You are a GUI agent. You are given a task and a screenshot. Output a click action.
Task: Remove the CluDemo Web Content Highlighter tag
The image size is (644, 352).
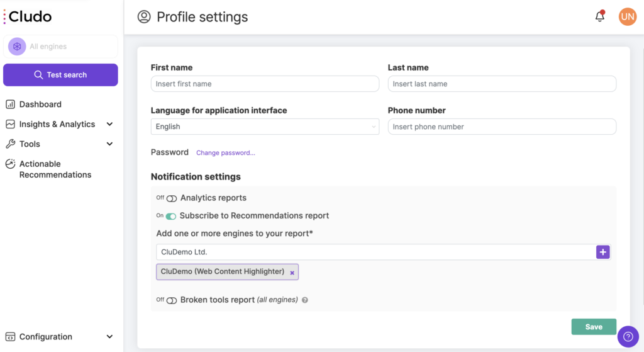pyautogui.click(x=292, y=273)
